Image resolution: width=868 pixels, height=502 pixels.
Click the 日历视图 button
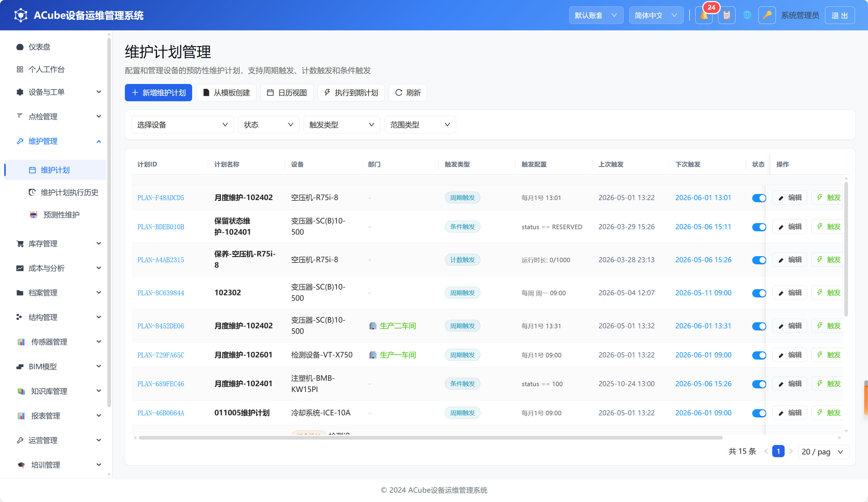click(287, 93)
